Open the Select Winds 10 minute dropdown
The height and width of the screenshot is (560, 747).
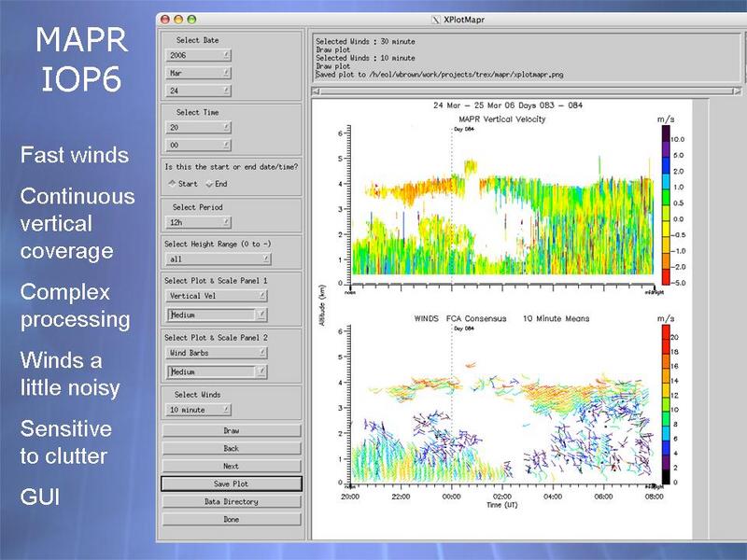199,410
